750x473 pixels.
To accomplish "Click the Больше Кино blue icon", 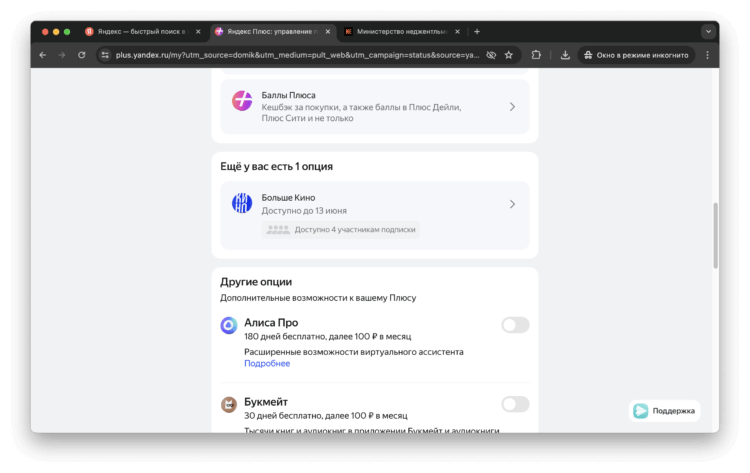I will [242, 203].
